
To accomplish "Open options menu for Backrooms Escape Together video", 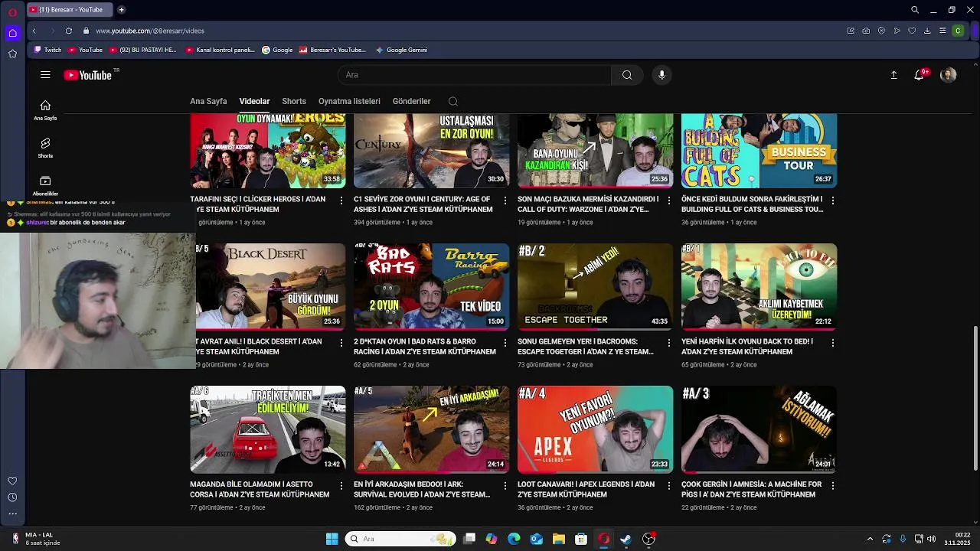I will tap(669, 343).
